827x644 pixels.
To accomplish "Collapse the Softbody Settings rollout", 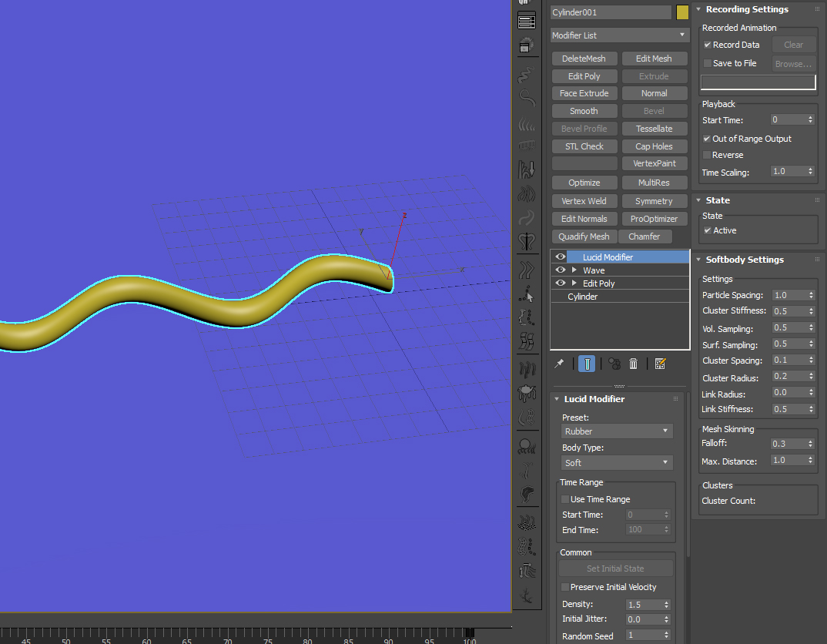I will 698,260.
